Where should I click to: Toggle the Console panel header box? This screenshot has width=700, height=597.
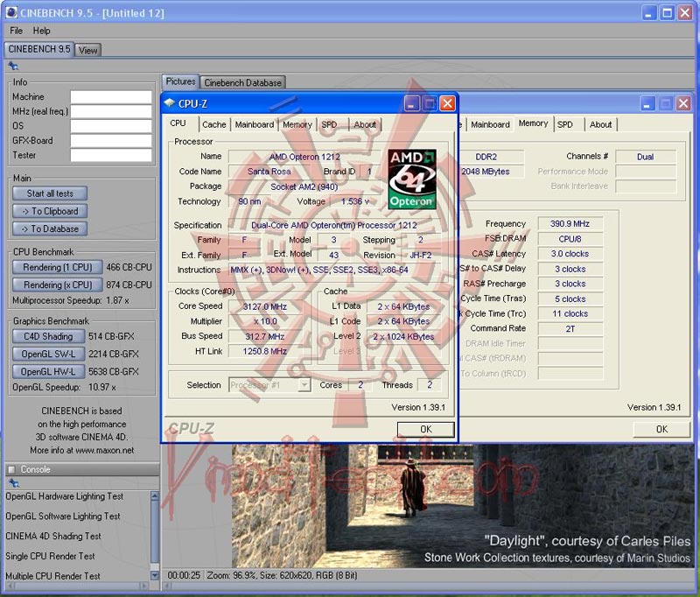point(11,469)
